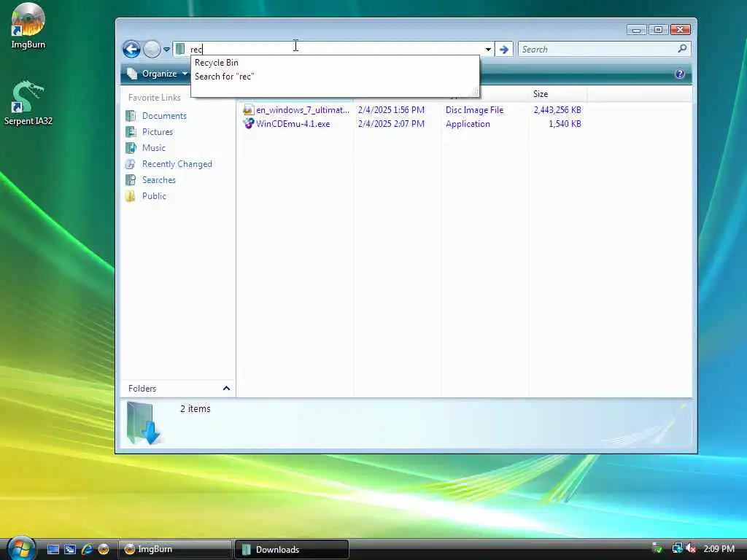
Task: Select the WinCDEmu-4.1.exe file
Action: (293, 124)
